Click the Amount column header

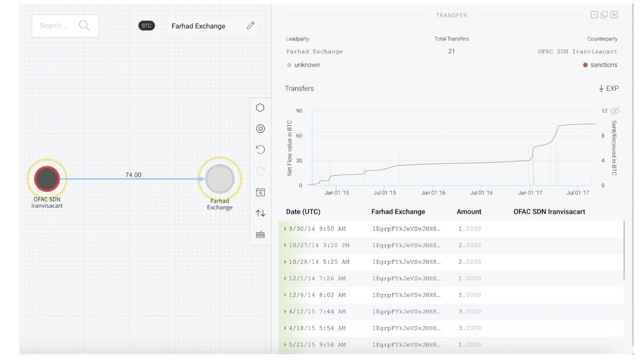point(469,212)
